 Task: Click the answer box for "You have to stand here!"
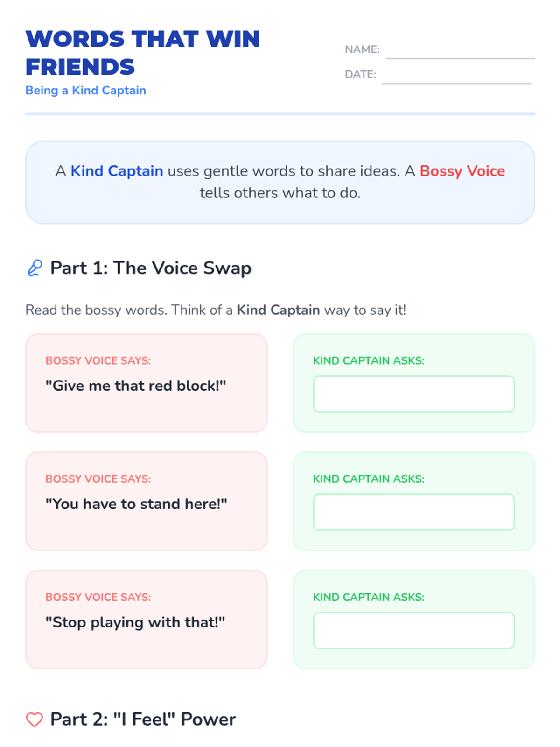point(414,512)
